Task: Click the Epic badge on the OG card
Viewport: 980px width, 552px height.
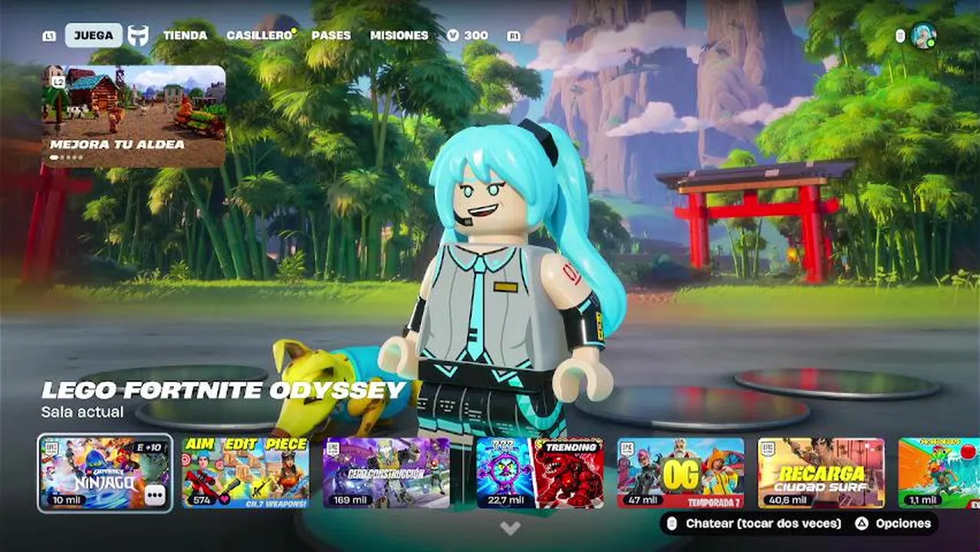Action: pyautogui.click(x=629, y=449)
